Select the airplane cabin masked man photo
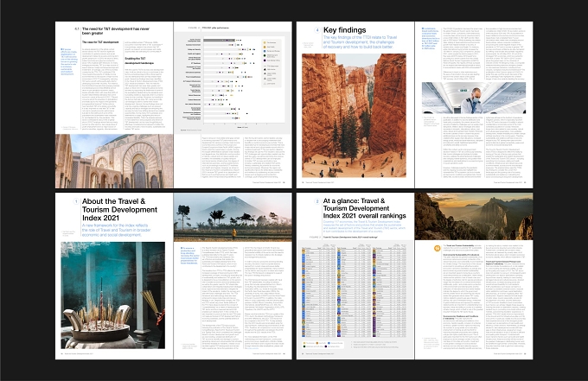 pyautogui.click(x=474, y=98)
